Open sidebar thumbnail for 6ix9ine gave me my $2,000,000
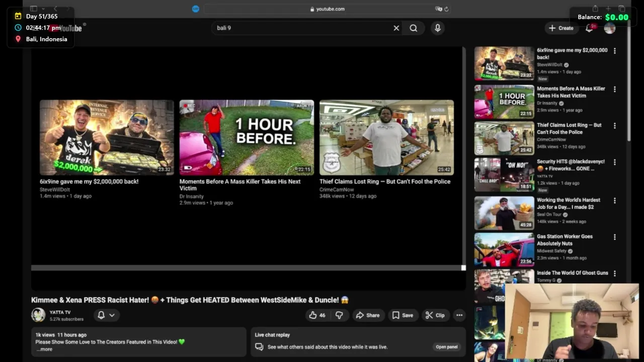Image resolution: width=644 pixels, height=362 pixels. [x=504, y=63]
